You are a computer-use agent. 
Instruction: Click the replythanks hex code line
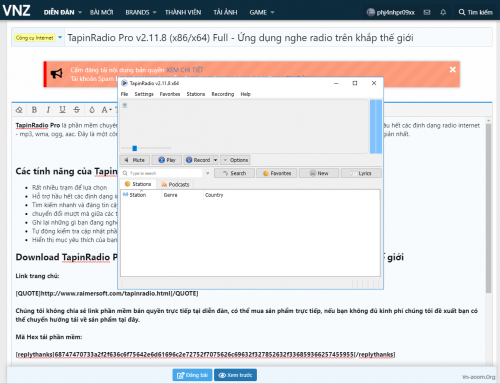tap(205, 354)
